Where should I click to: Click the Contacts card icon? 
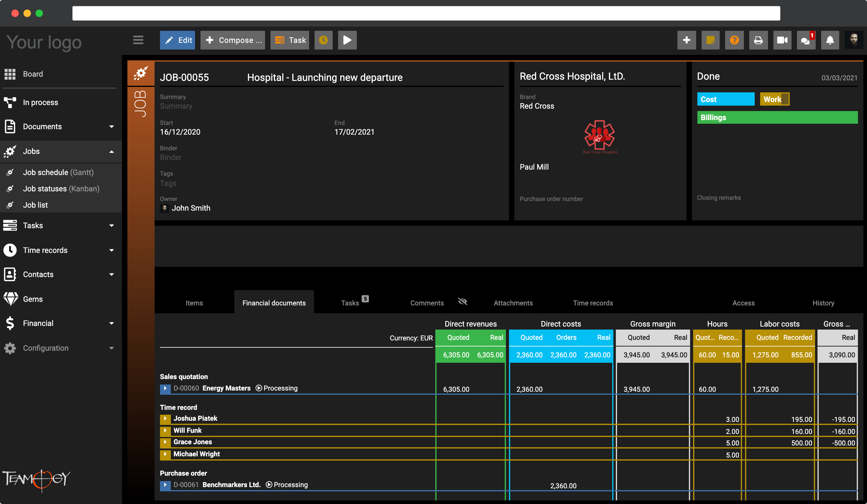coord(10,274)
